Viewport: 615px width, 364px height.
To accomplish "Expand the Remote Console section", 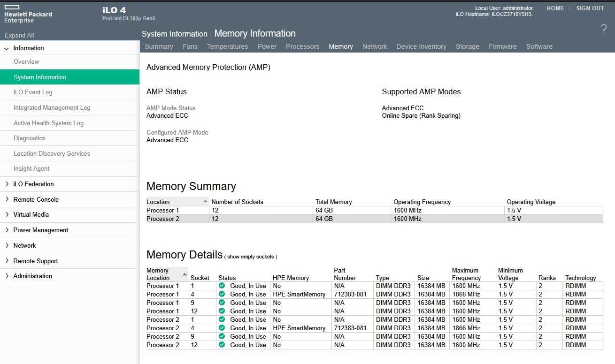I will coord(7,199).
